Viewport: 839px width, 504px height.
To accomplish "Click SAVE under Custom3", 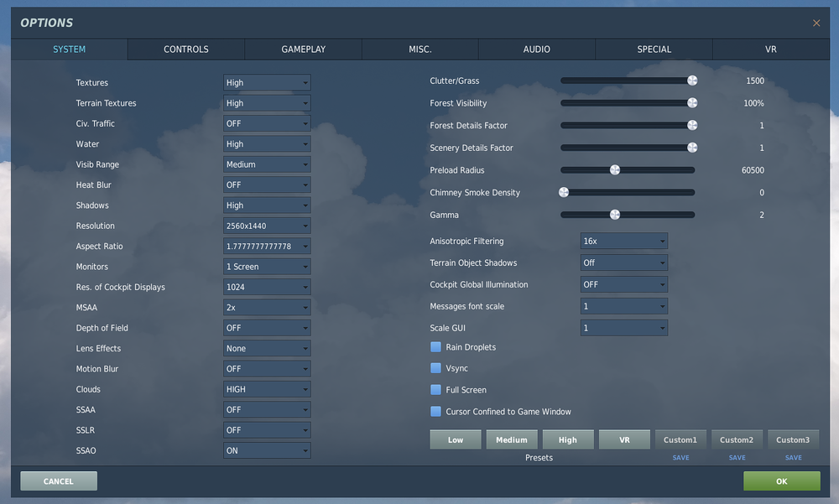I will [793, 457].
